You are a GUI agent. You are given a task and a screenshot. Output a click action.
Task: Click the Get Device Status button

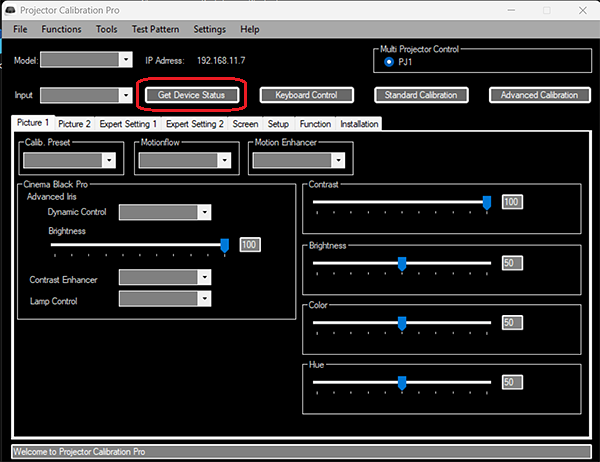point(191,95)
